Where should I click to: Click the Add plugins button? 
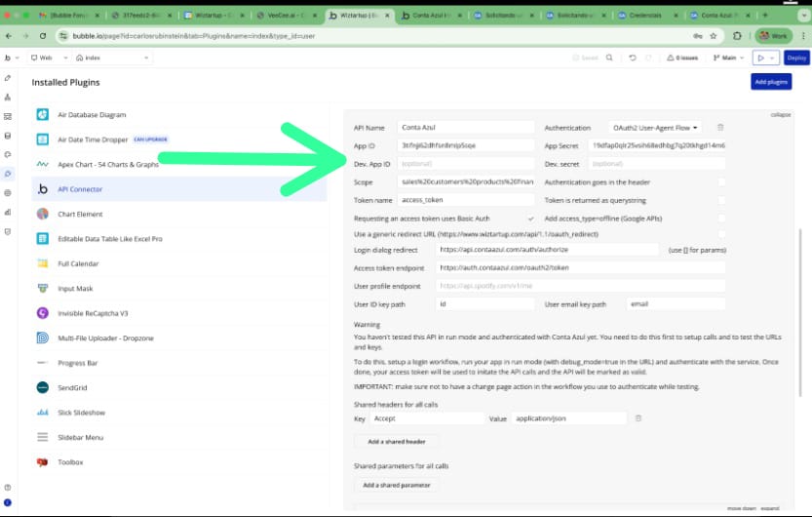(771, 81)
